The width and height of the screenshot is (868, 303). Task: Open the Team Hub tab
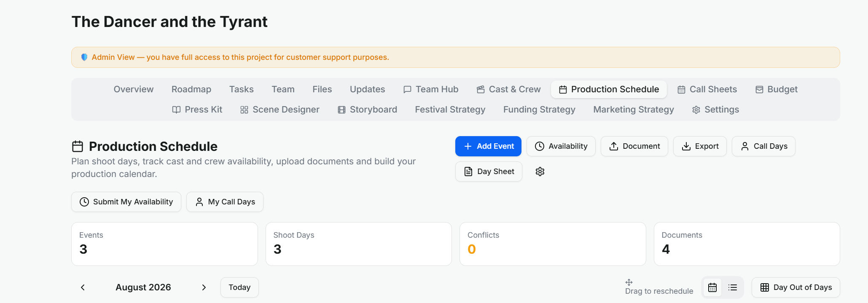pos(431,89)
